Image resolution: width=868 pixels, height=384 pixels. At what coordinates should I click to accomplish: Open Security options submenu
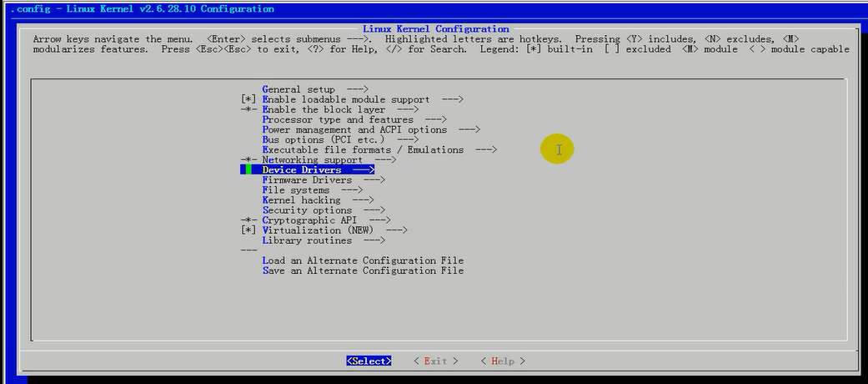coord(324,210)
